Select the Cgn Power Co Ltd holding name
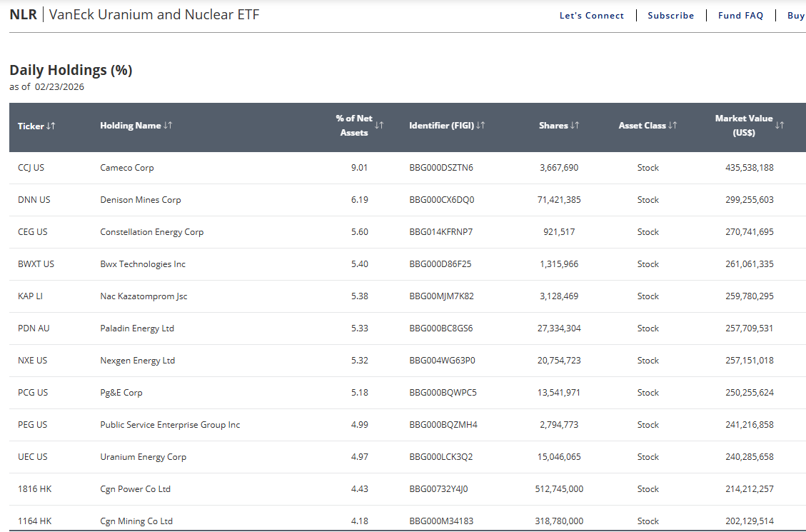This screenshot has height=532, width=806. [135, 489]
